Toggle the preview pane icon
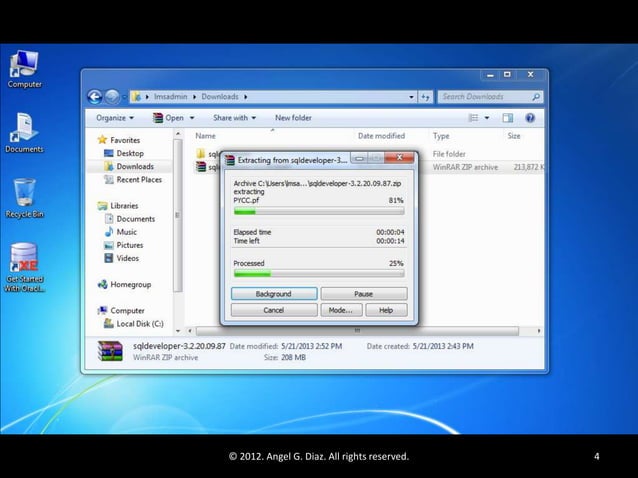 (x=507, y=118)
